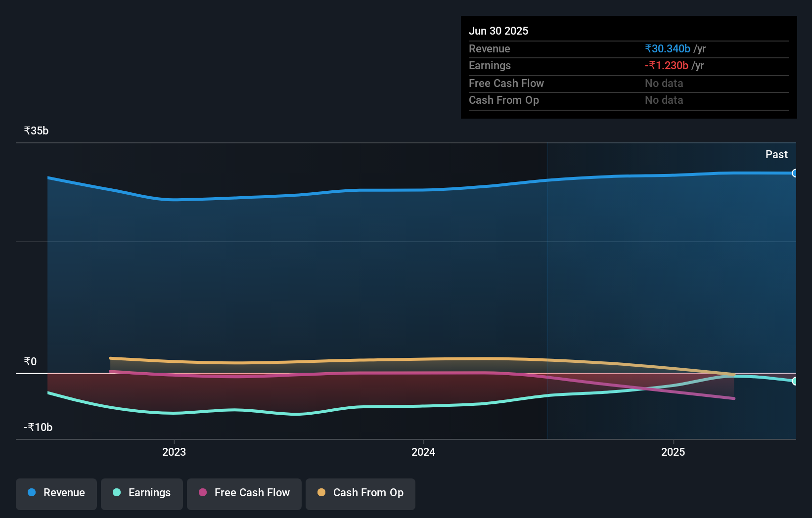Click the ₹0 y-axis label
The image size is (812, 518).
pos(30,361)
